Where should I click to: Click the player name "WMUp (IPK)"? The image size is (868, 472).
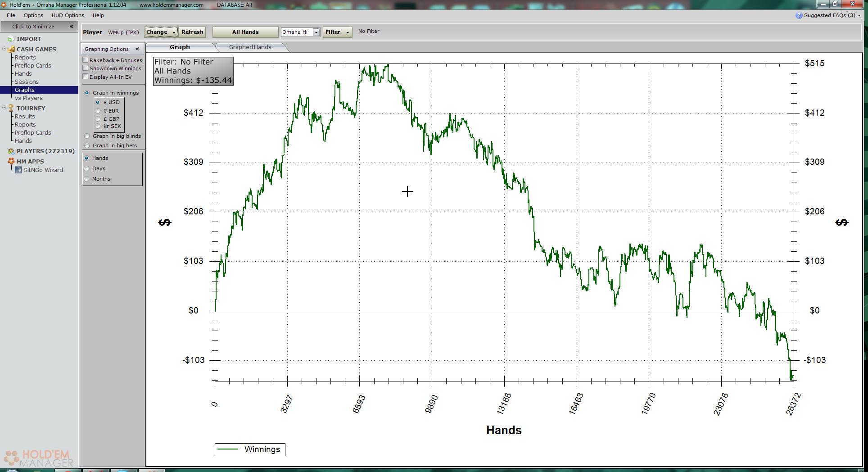coord(123,32)
